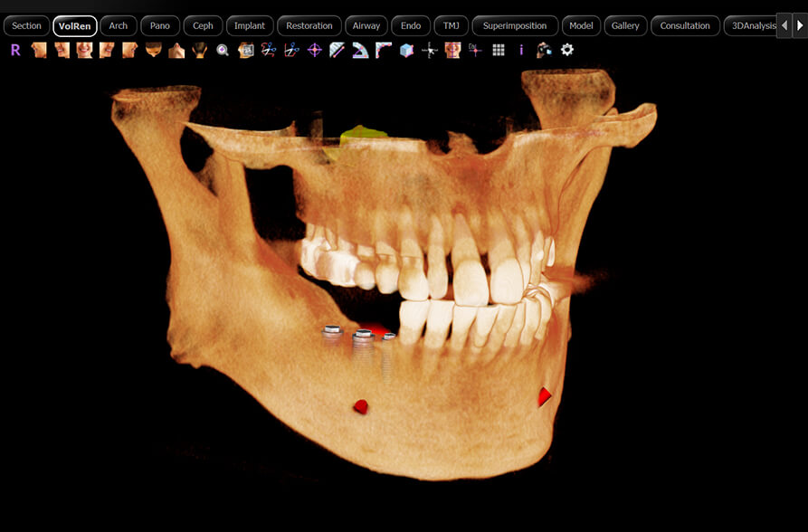808x532 pixels.
Task: Select the distance measurement ruler tool
Action: (x=337, y=51)
